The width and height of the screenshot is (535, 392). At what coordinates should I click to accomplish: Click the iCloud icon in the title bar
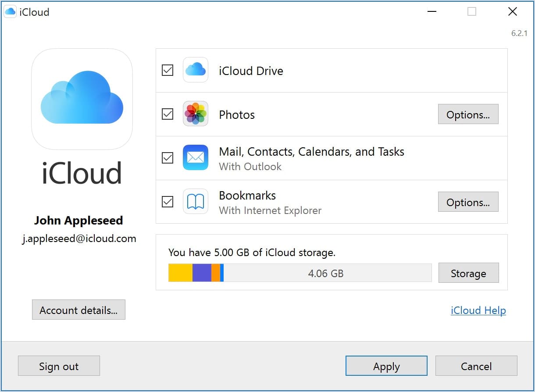(10, 11)
